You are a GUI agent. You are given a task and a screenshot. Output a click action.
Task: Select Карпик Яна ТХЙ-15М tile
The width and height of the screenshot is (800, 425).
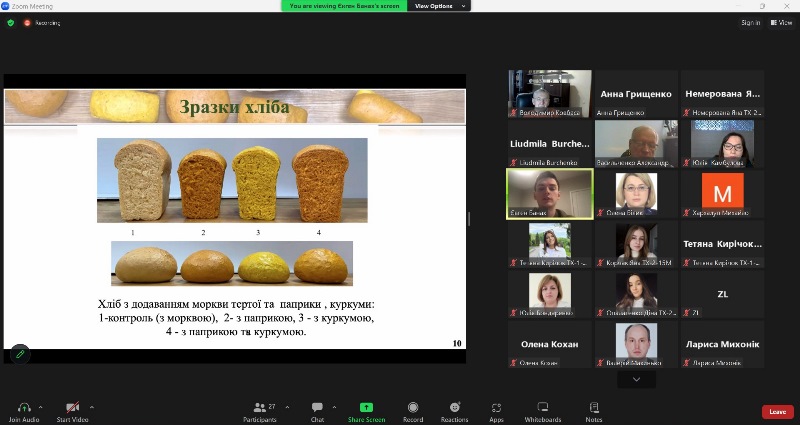tap(636, 244)
